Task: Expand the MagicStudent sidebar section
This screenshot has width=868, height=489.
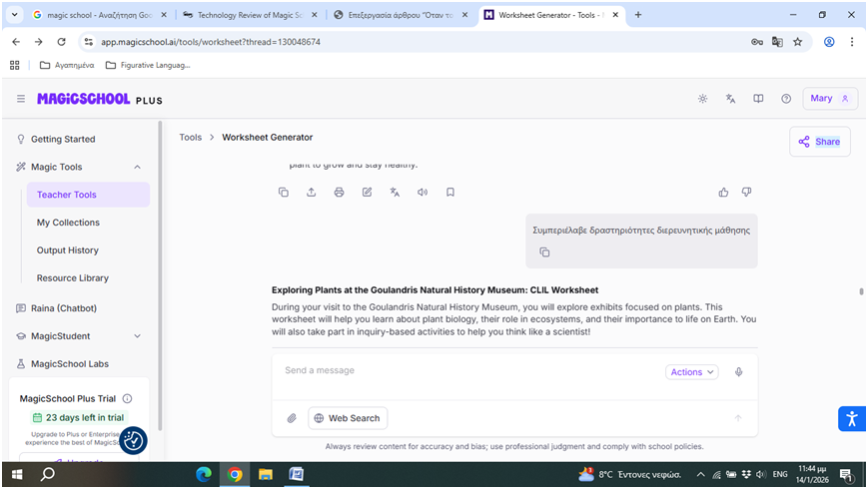Action: (137, 336)
